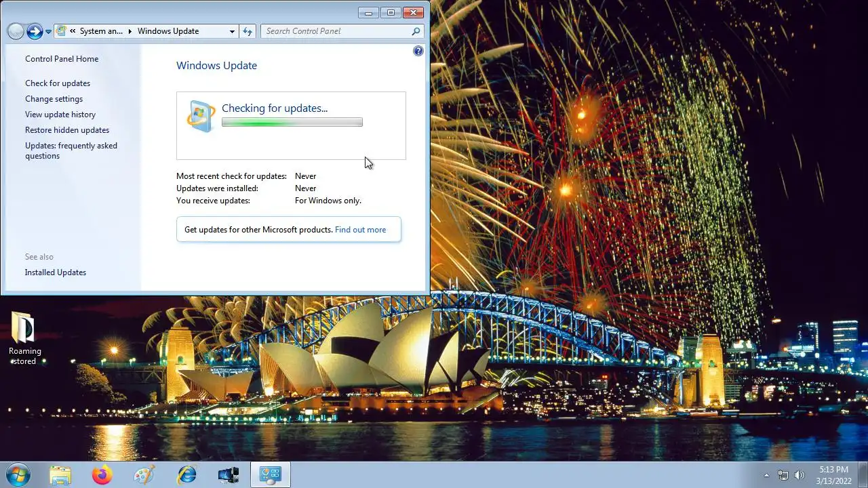
Task: Open the Roaming stored desktop shortcut
Action: 25,338
